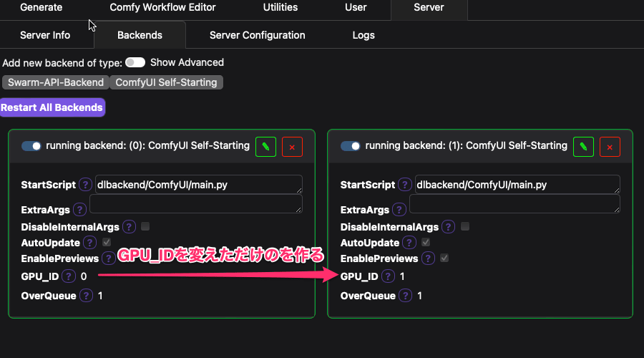Open OverQueue help icon in backend (1)
This screenshot has height=358, width=644.
pos(406,296)
